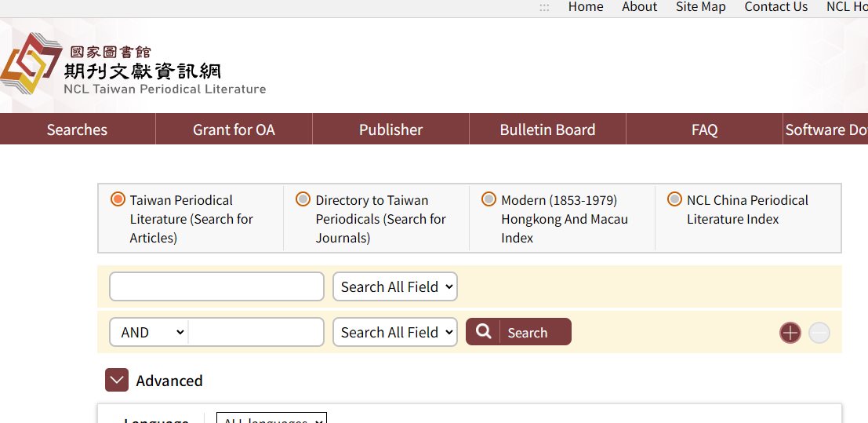This screenshot has width=868, height=423.
Task: Open the Searches menu
Action: [77, 129]
